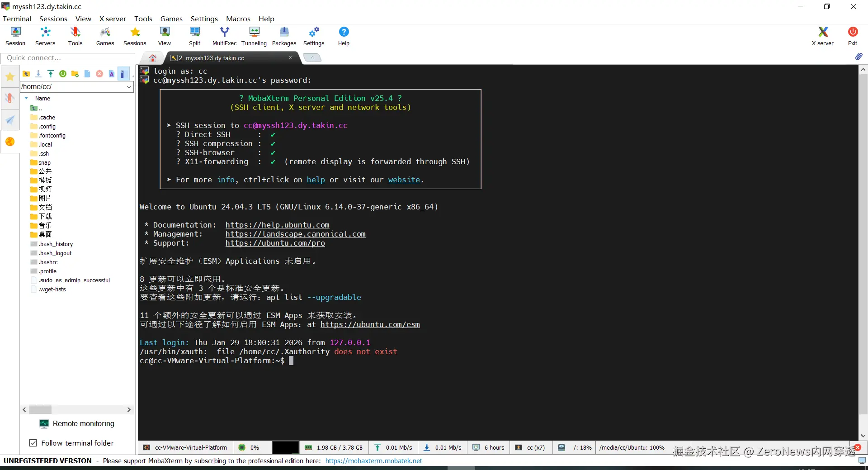Click the Packages toolbar icon
This screenshot has width=868, height=470.
(284, 36)
